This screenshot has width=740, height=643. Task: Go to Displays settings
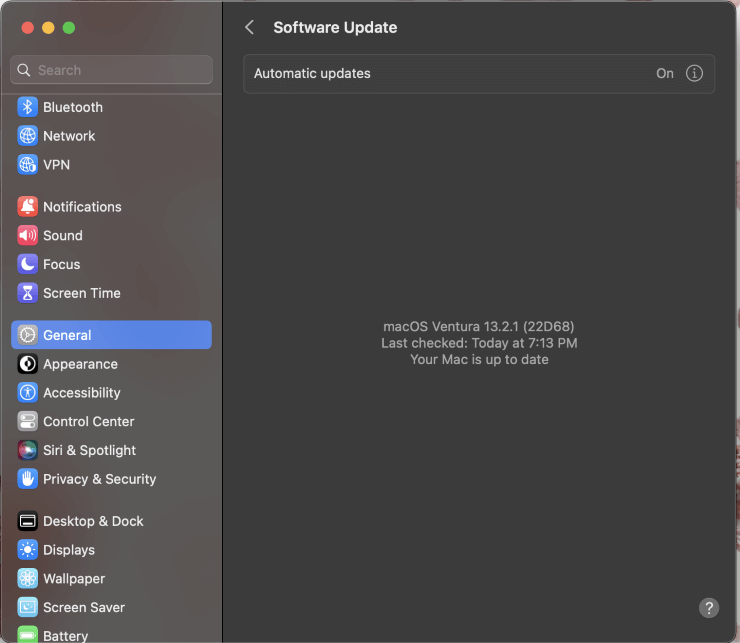pos(69,550)
